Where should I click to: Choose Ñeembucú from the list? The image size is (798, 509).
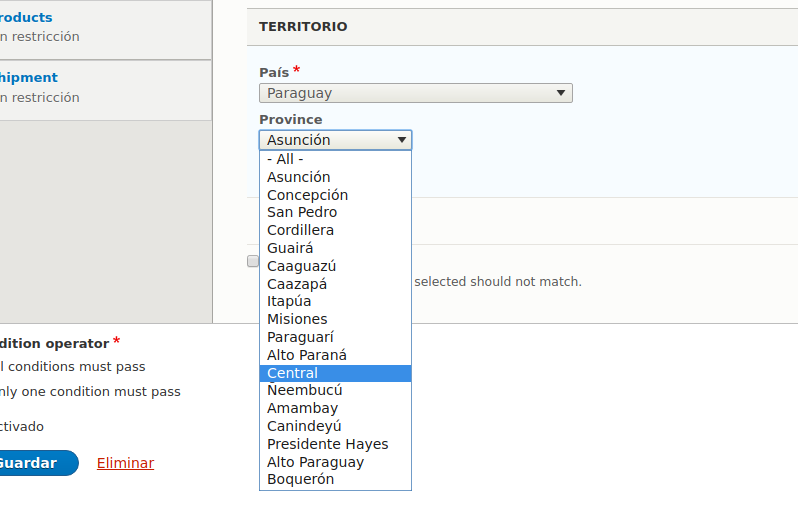(335, 390)
